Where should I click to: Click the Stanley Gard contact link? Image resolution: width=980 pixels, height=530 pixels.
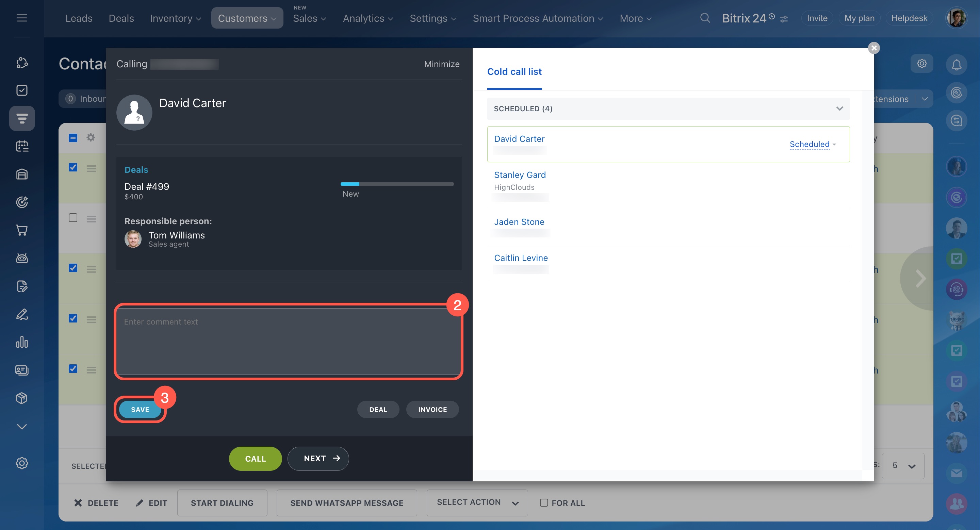pyautogui.click(x=519, y=175)
